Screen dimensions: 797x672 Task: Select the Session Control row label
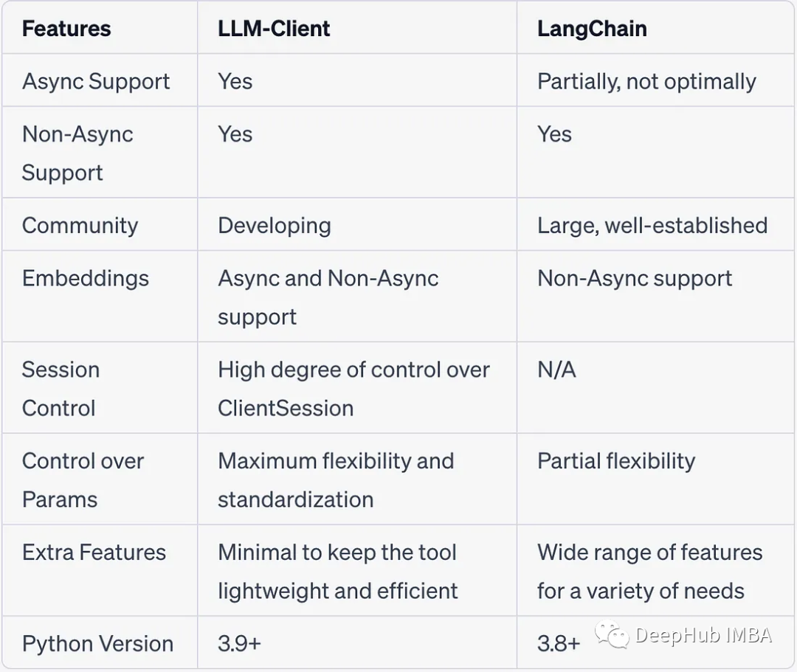point(61,388)
